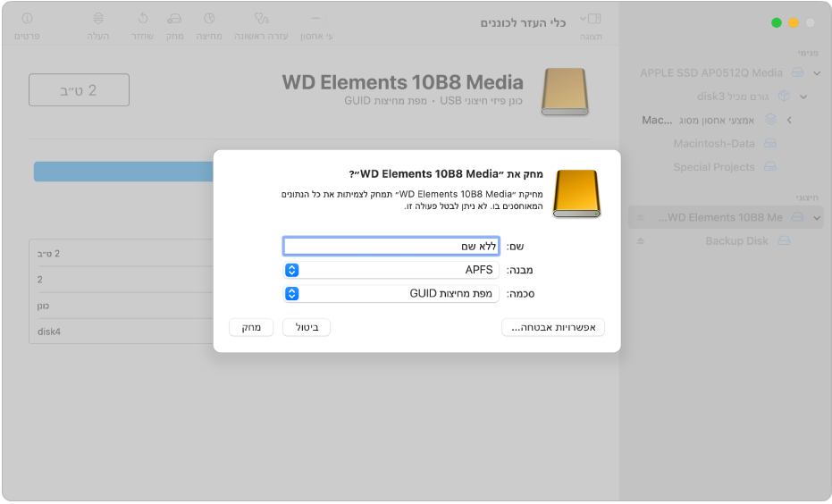832x504 pixels.
Task: Click the yellow minimize window button
Action: (794, 23)
